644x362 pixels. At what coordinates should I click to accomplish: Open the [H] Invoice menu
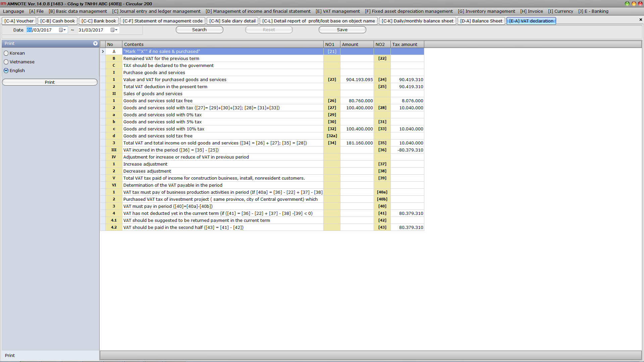click(531, 11)
